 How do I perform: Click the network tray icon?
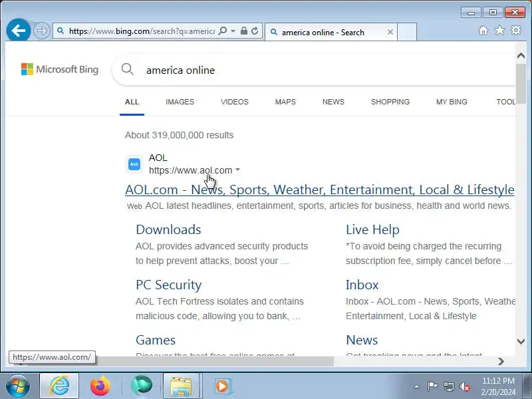[x=448, y=386]
